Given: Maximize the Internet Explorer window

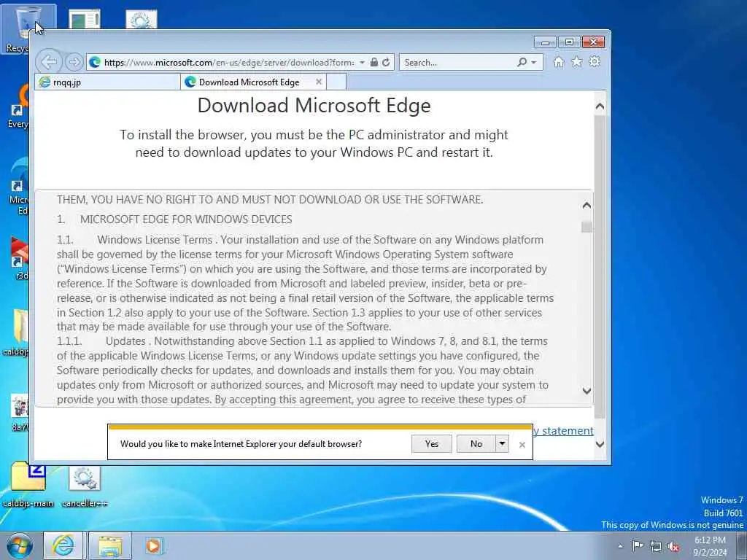Looking at the screenshot, I should click(569, 42).
